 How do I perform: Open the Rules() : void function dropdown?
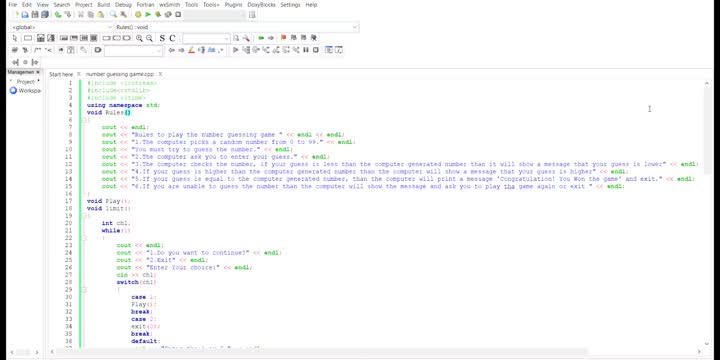pyautogui.click(x=236, y=28)
